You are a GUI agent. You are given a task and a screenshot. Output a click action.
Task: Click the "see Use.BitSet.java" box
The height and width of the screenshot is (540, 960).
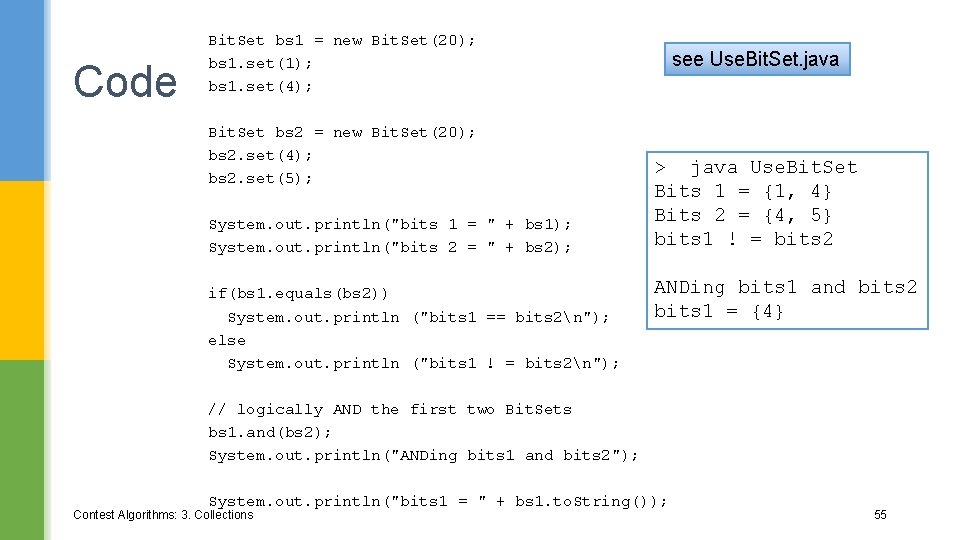pyautogui.click(x=756, y=59)
